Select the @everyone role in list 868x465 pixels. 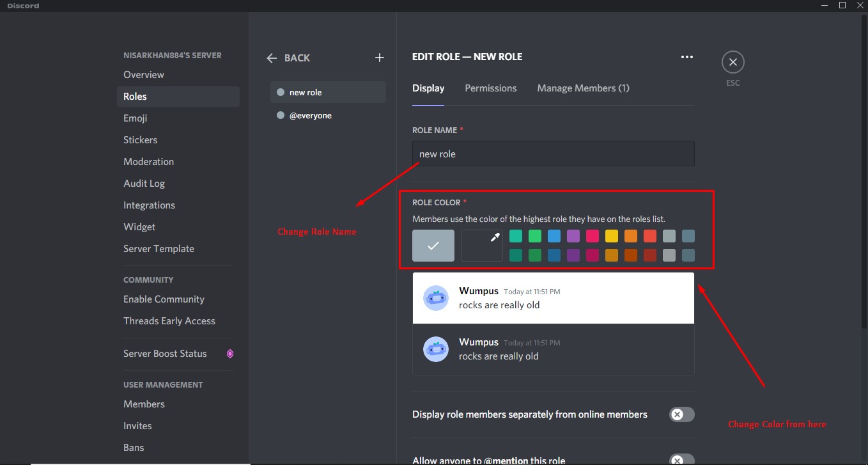(x=328, y=116)
